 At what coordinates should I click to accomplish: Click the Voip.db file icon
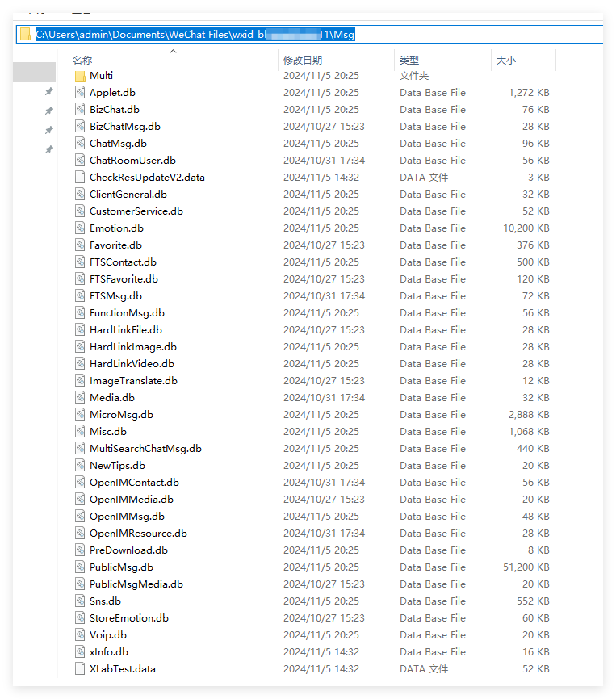pos(80,634)
